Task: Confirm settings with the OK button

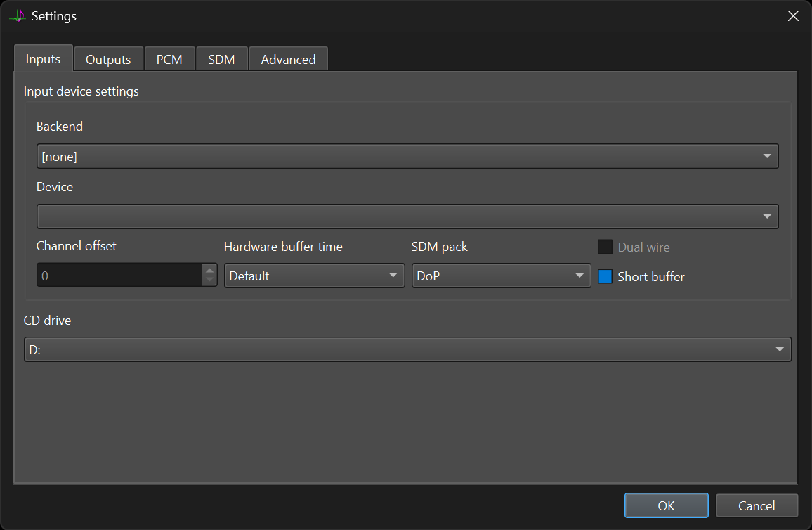Action: [x=666, y=505]
